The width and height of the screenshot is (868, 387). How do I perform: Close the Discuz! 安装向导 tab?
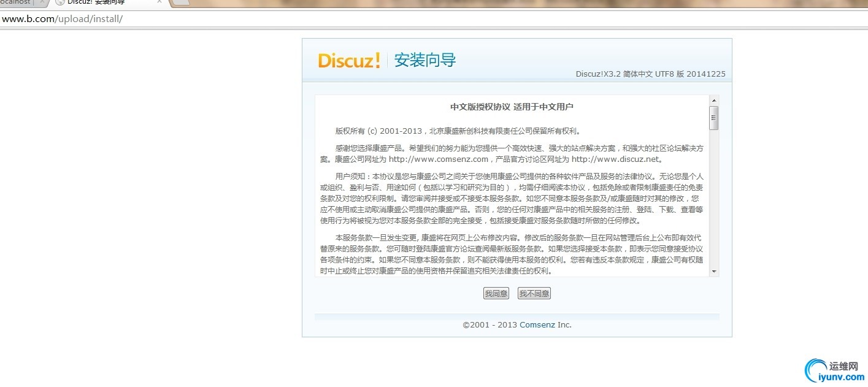(159, 2)
